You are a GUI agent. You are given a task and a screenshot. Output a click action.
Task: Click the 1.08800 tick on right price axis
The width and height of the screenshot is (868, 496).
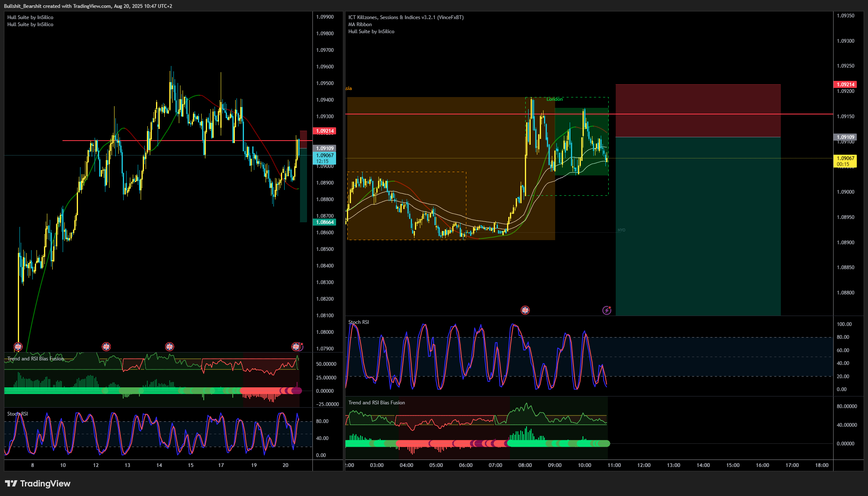[x=846, y=293]
